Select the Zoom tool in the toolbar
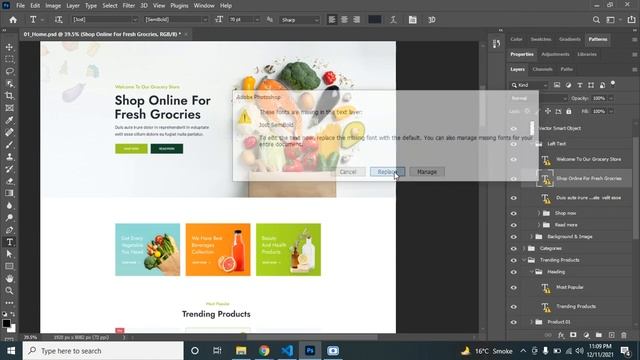Screen dimensions: 640x360 9,291
